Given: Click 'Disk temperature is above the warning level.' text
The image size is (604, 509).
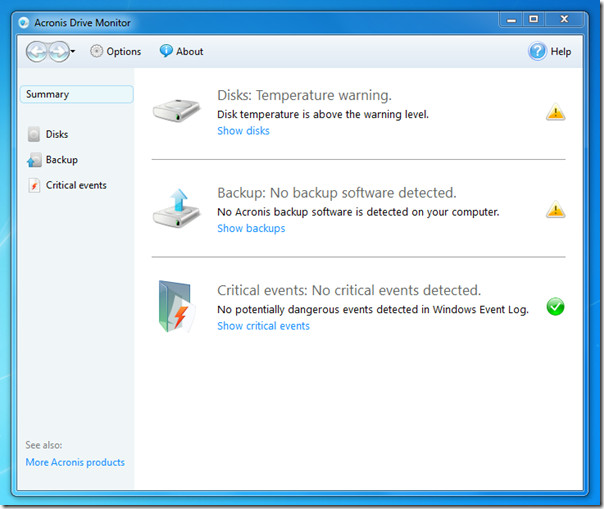Looking at the screenshot, I should pyautogui.click(x=323, y=114).
